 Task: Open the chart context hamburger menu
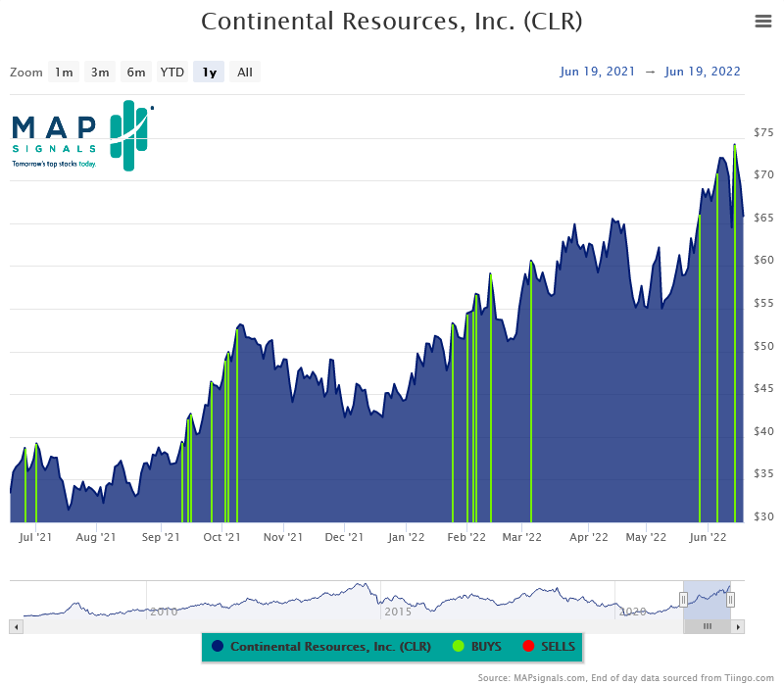click(x=763, y=21)
